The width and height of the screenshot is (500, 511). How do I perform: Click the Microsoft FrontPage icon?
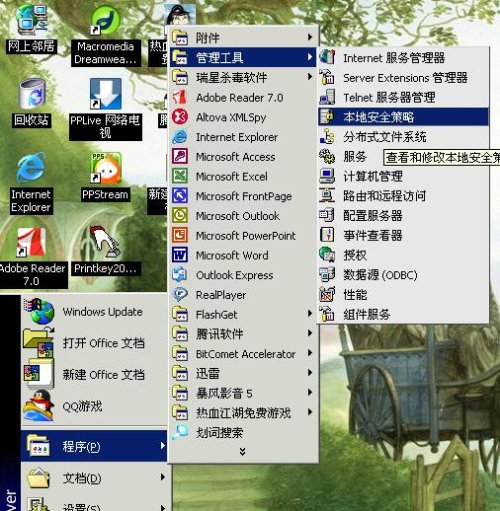pyautogui.click(x=180, y=196)
